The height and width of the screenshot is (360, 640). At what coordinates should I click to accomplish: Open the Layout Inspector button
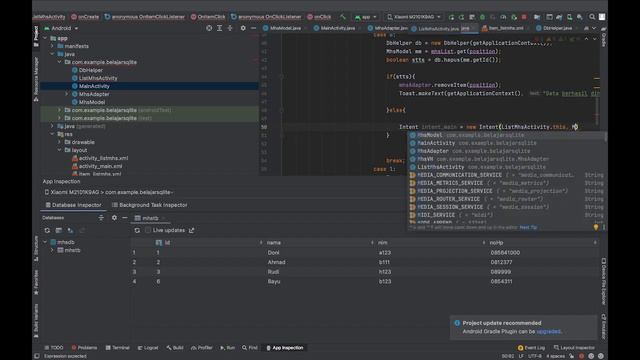coord(574,348)
